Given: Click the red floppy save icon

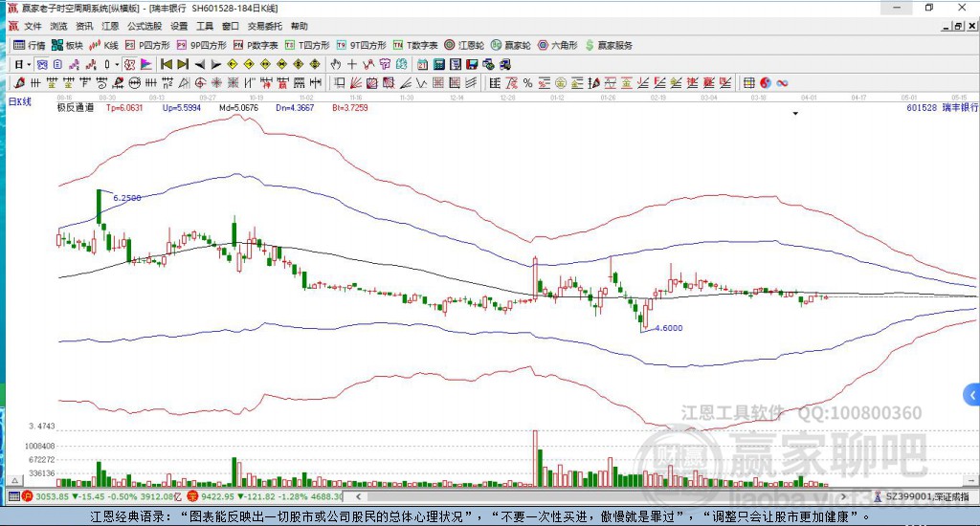Looking at the screenshot, I should [472, 64].
